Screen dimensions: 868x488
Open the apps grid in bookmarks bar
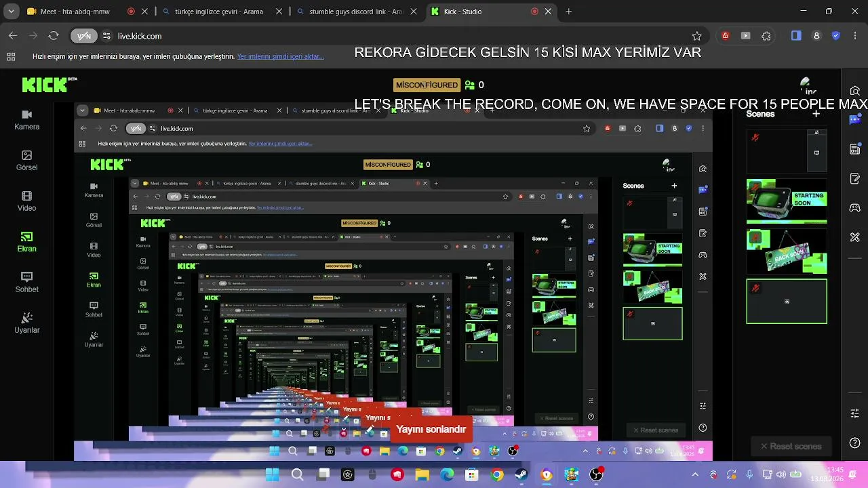11,57
